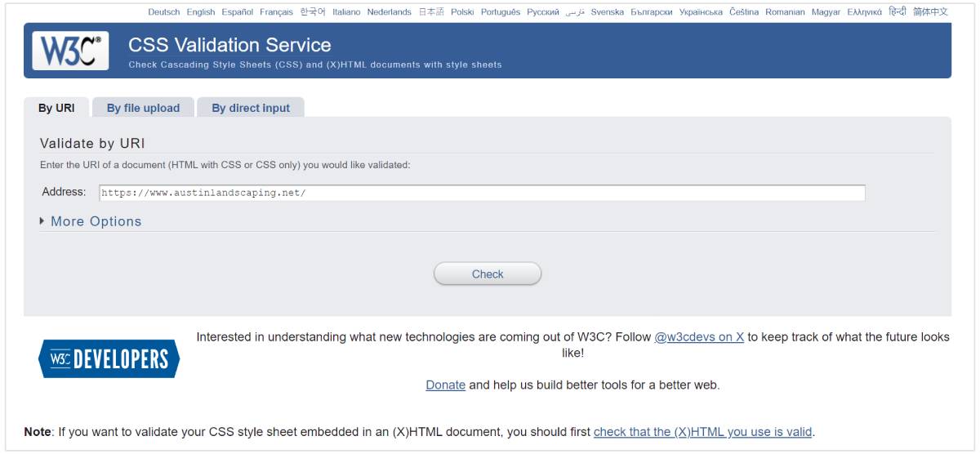Switch language to Deutsch

[164, 12]
